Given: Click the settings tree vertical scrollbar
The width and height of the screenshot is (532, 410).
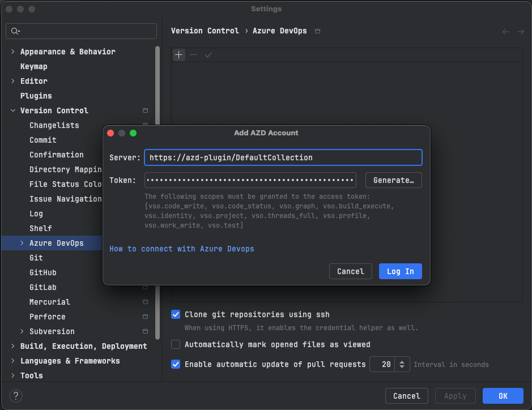Looking at the screenshot, I should coord(158,193).
